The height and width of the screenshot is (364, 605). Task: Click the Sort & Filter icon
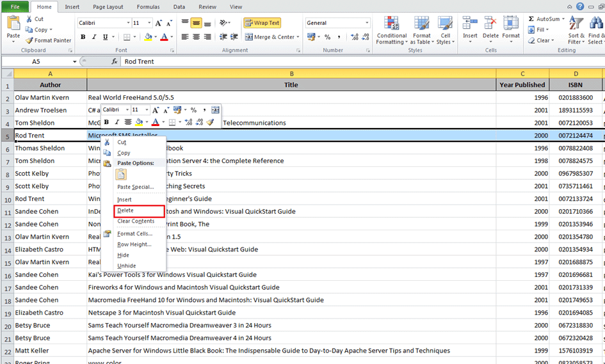coord(576,23)
